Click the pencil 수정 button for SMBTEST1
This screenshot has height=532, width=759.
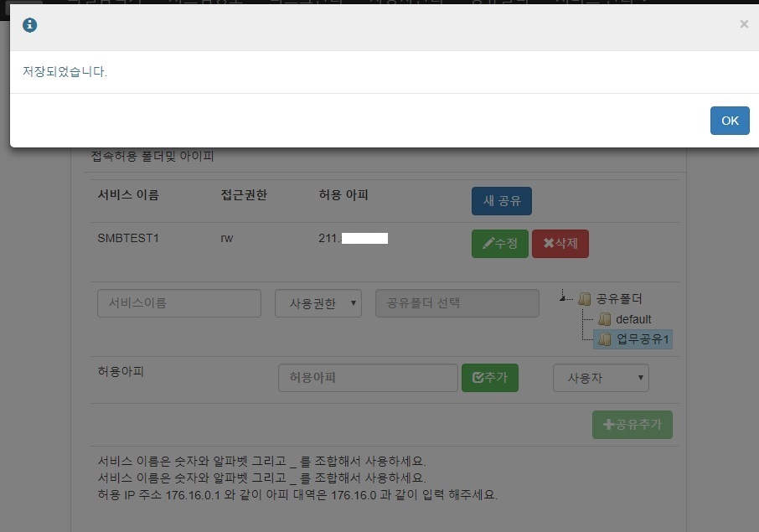(499, 244)
